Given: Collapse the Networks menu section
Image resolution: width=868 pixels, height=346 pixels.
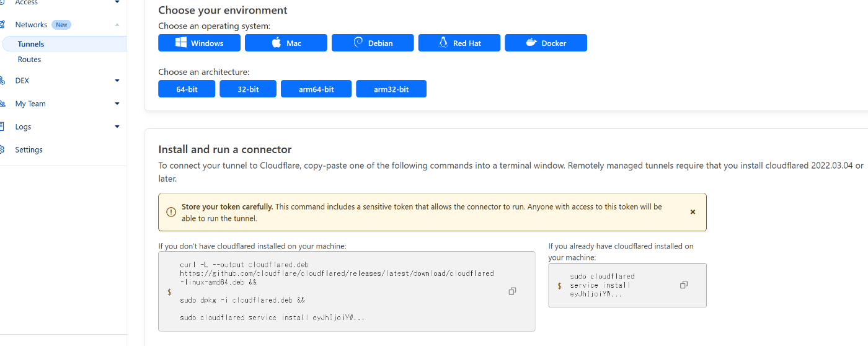Looking at the screenshot, I should click(x=117, y=25).
